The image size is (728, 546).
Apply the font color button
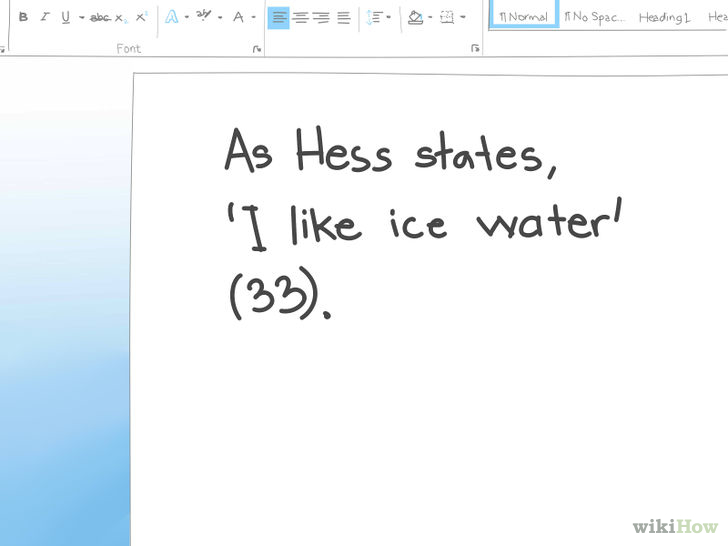coord(238,17)
